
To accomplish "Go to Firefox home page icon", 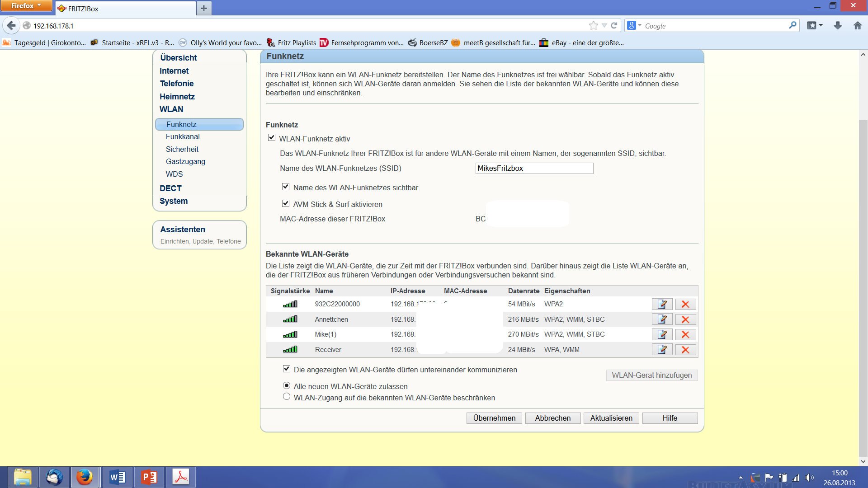I will [x=858, y=26].
